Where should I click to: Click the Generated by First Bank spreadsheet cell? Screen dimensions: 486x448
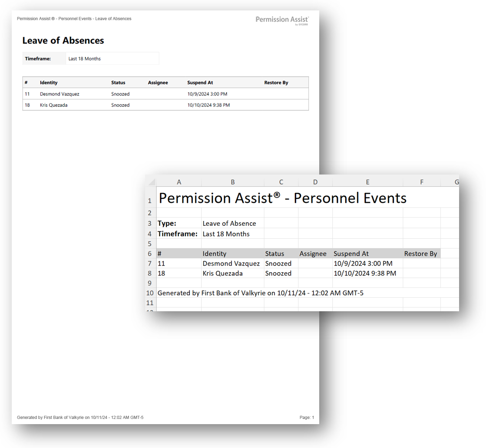click(x=260, y=293)
